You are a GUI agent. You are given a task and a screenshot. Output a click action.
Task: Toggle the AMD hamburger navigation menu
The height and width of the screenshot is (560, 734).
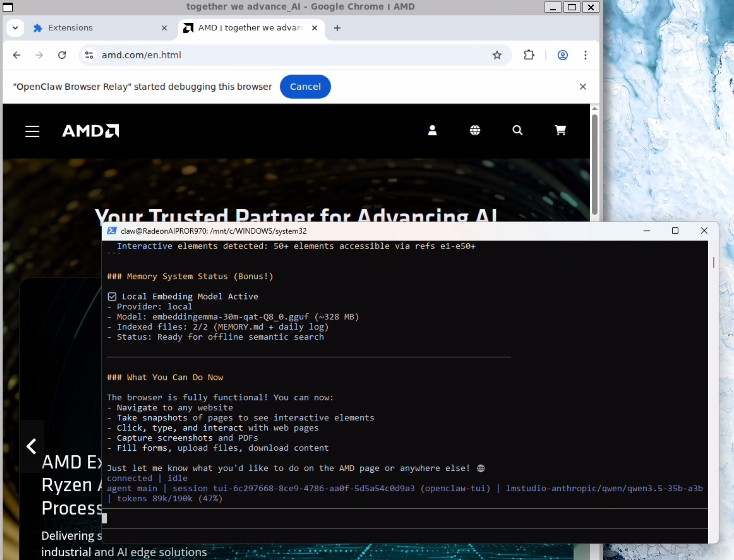tap(32, 131)
